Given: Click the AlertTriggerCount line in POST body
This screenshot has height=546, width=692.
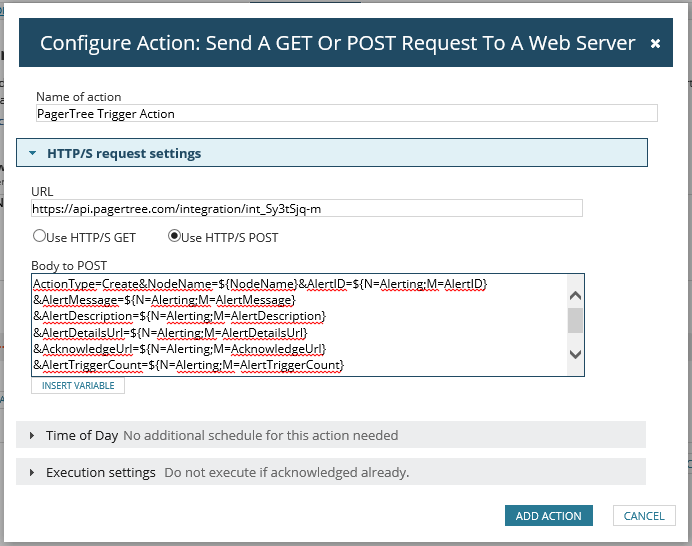Looking at the screenshot, I should tap(190, 366).
